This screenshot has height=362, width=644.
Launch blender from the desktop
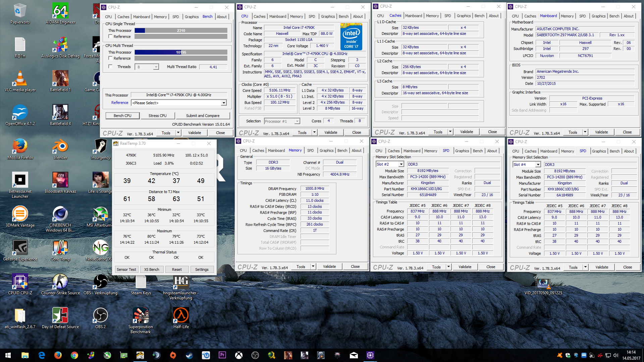pyautogui.click(x=60, y=149)
